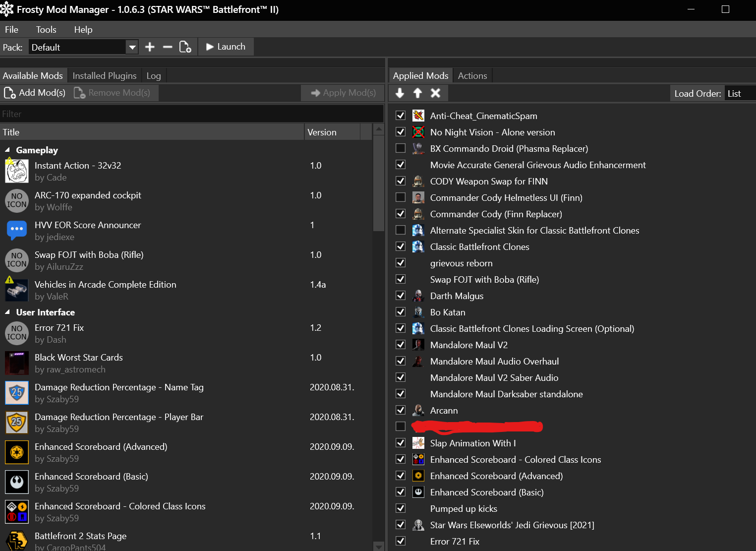Click the mod Filter text field

192,114
